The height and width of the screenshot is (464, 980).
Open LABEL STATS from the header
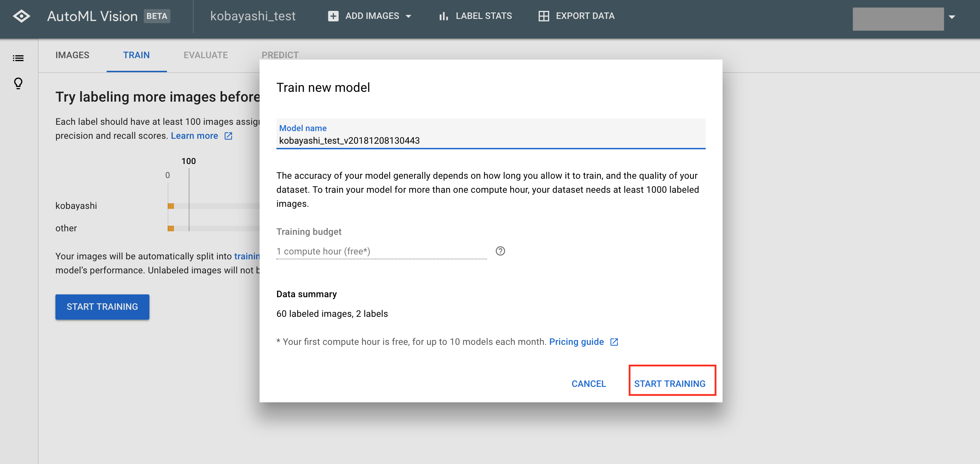pos(475,16)
